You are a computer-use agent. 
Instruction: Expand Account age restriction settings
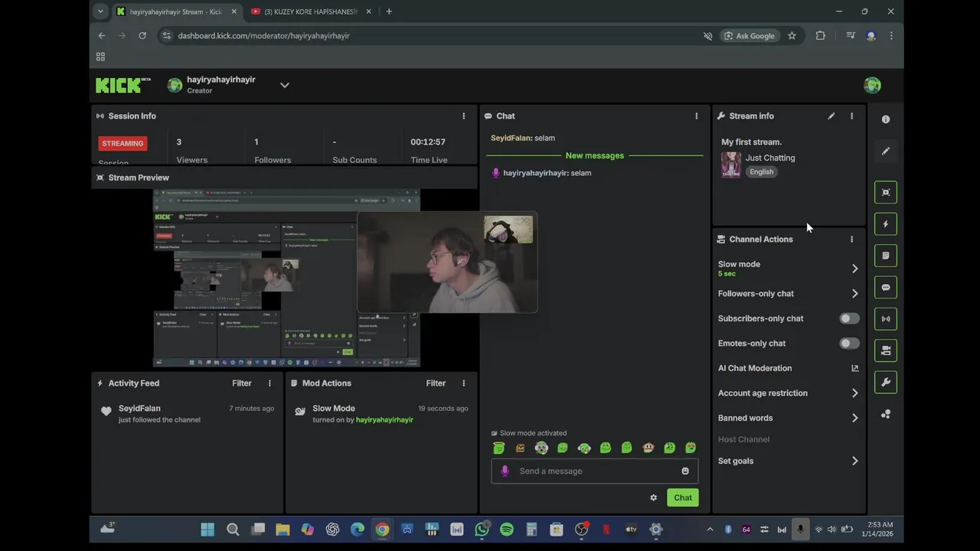pos(855,393)
